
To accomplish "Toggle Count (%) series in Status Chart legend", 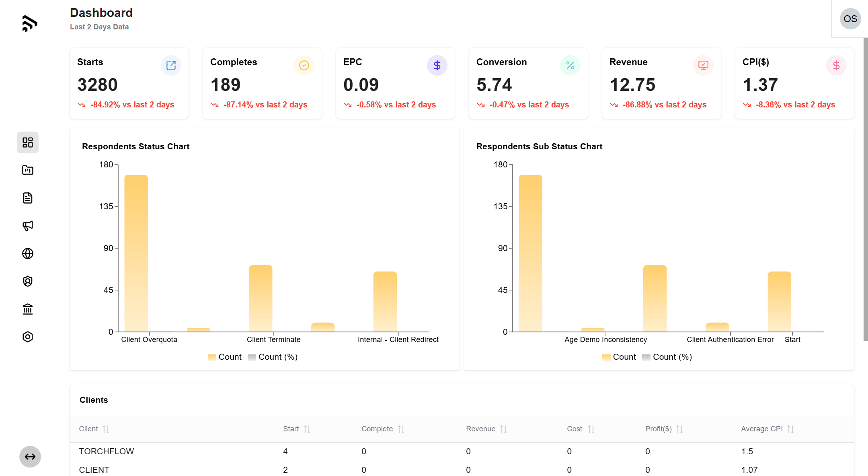I will pyautogui.click(x=273, y=357).
